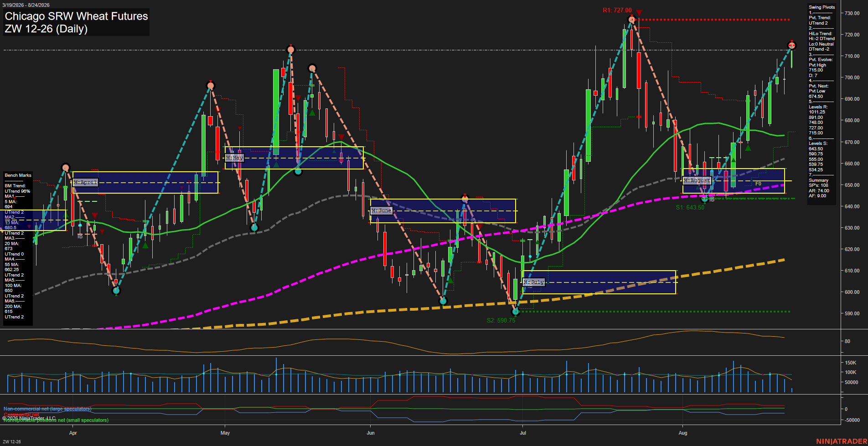Viewport: 868px width, 446px height.
Task: Click the AF: 9.00 summary line
Action: [817, 196]
